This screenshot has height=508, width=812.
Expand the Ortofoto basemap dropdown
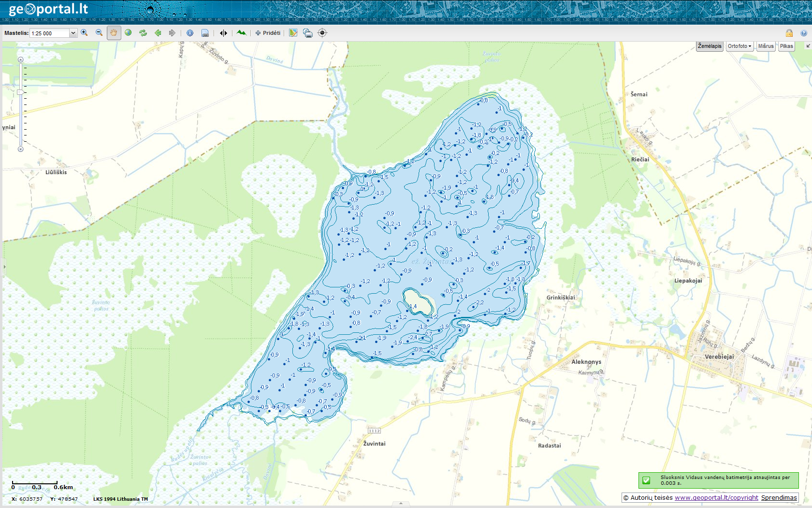(739, 46)
